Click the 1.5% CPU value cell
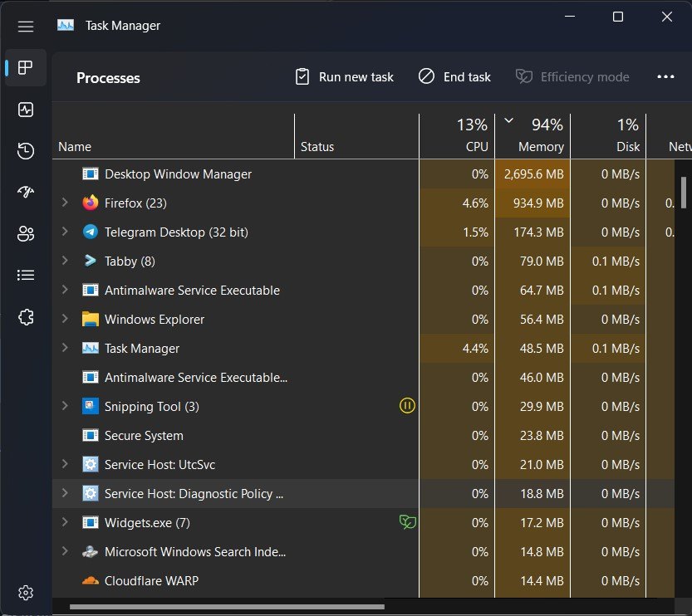The width and height of the screenshot is (692, 616). pos(457,232)
